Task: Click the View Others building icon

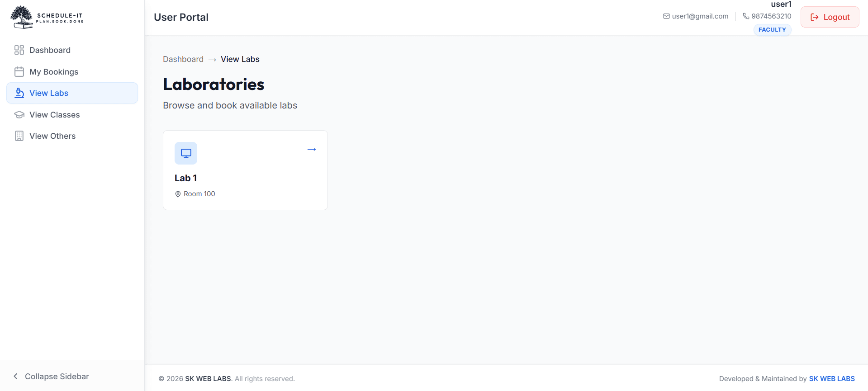Action: point(19,136)
